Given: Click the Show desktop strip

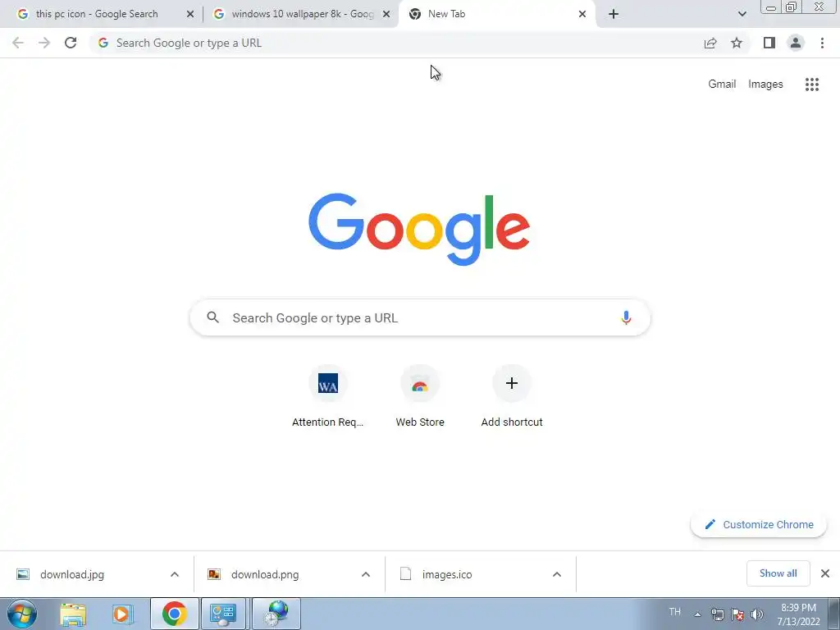Looking at the screenshot, I should click(834, 614).
